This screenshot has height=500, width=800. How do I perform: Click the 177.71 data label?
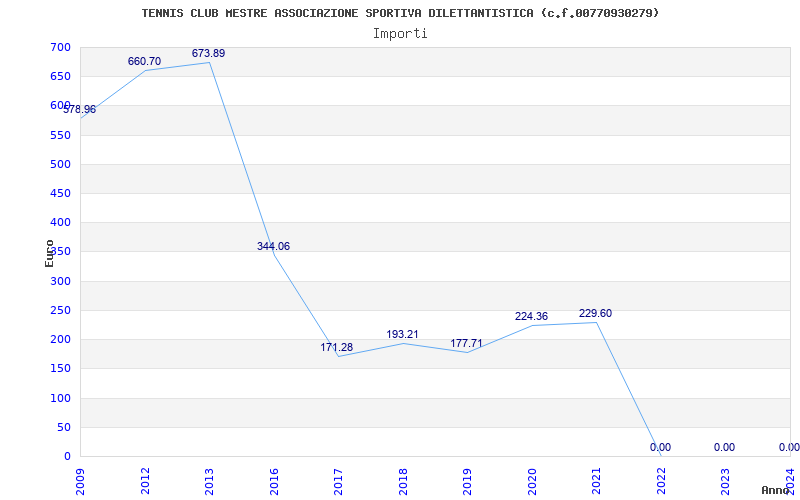(x=466, y=343)
